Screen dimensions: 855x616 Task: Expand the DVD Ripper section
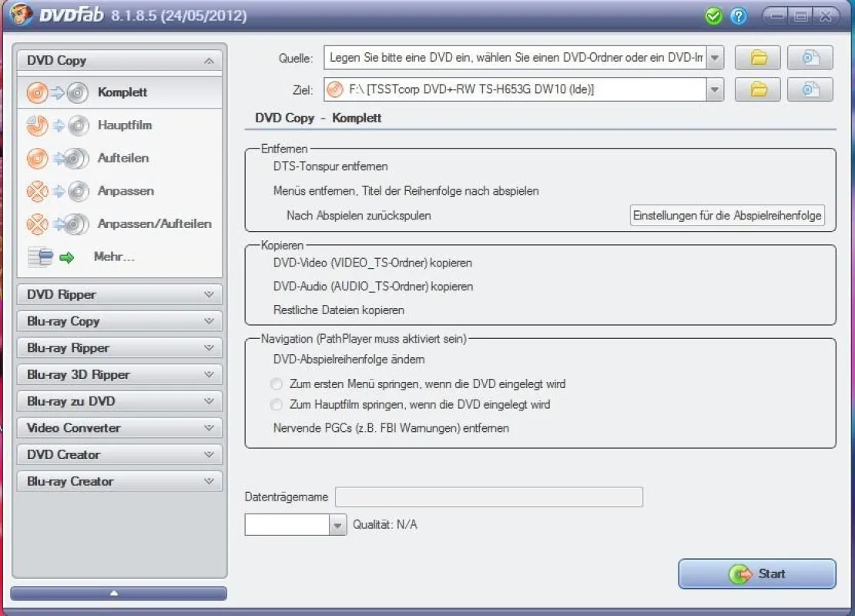pyautogui.click(x=119, y=294)
